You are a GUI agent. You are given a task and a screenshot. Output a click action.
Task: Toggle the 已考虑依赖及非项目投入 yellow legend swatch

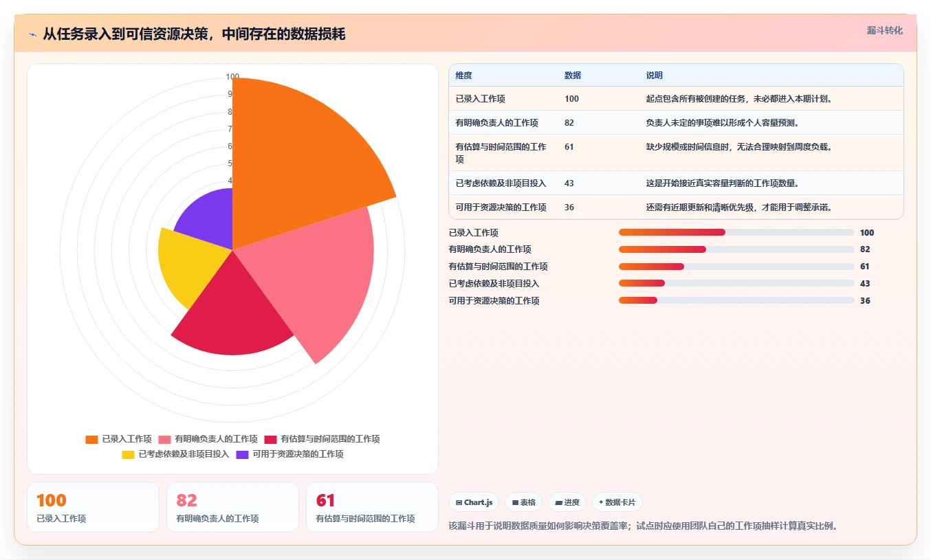tap(128, 455)
